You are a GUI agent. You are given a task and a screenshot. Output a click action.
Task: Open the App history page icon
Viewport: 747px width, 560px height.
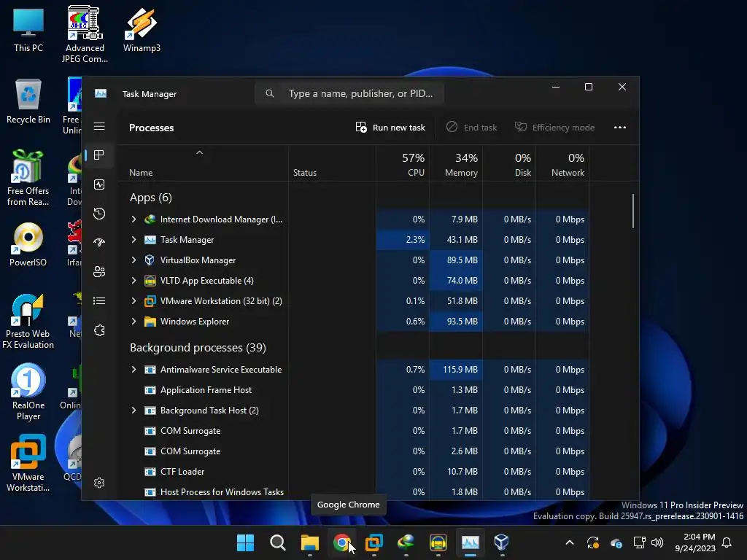click(99, 214)
